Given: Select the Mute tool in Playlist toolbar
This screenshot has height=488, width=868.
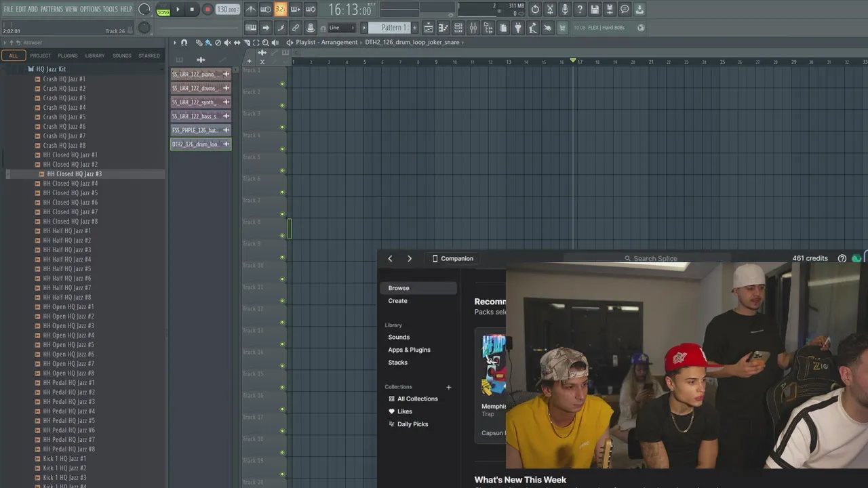Looking at the screenshot, I should [x=227, y=42].
